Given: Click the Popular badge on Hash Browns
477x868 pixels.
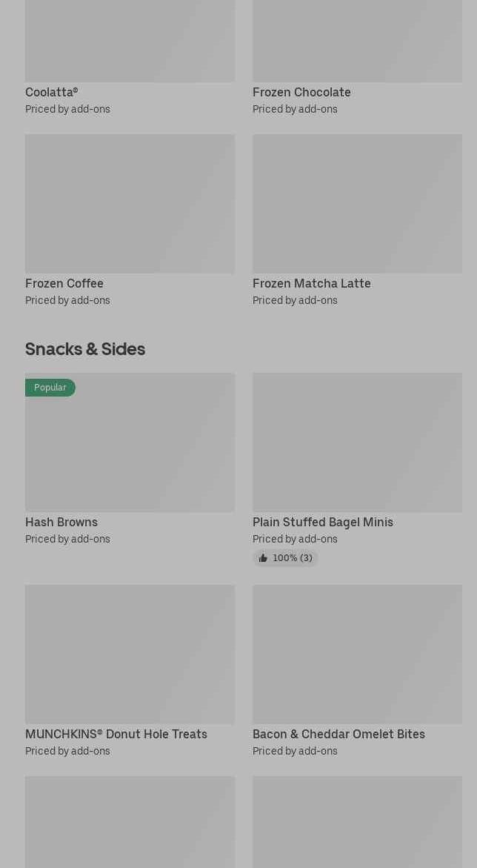Looking at the screenshot, I should point(50,388).
